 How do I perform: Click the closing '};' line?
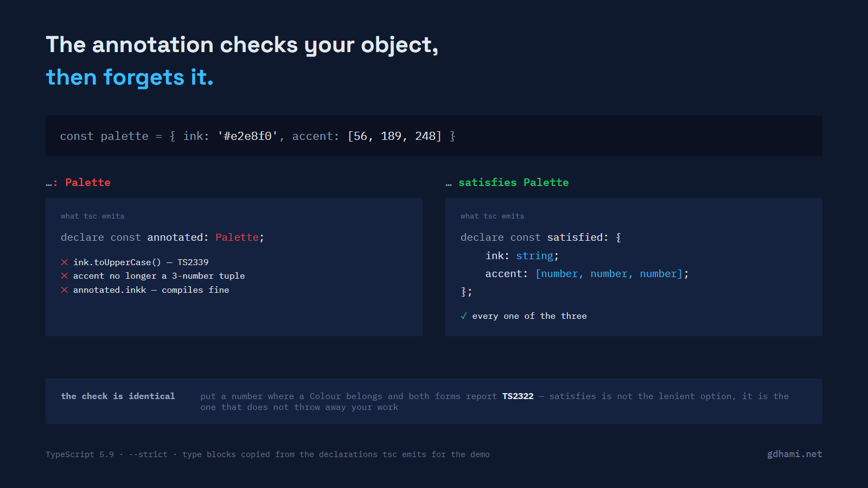coord(467,292)
